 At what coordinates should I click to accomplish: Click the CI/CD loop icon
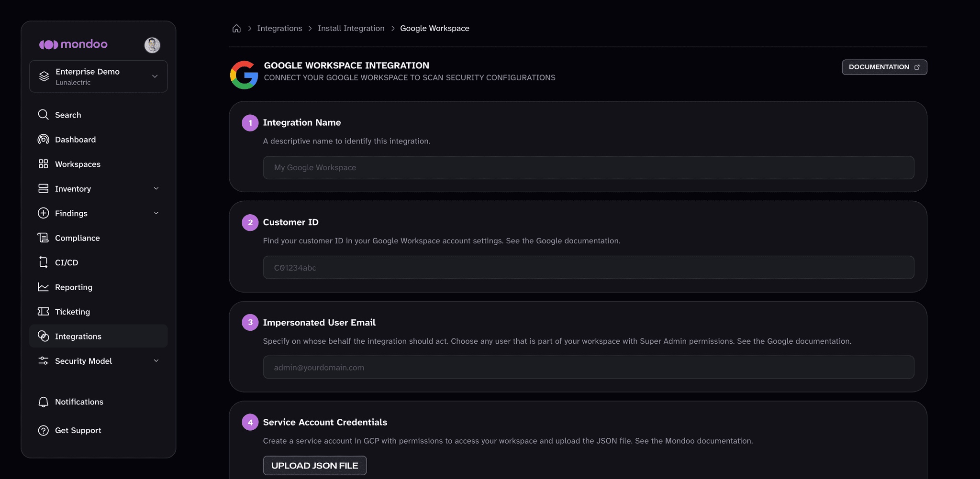click(43, 262)
